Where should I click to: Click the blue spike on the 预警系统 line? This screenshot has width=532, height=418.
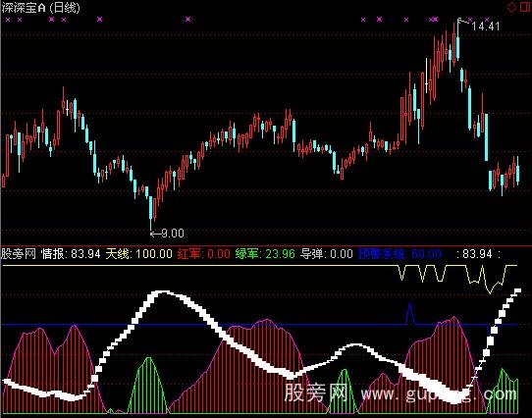tap(410, 313)
